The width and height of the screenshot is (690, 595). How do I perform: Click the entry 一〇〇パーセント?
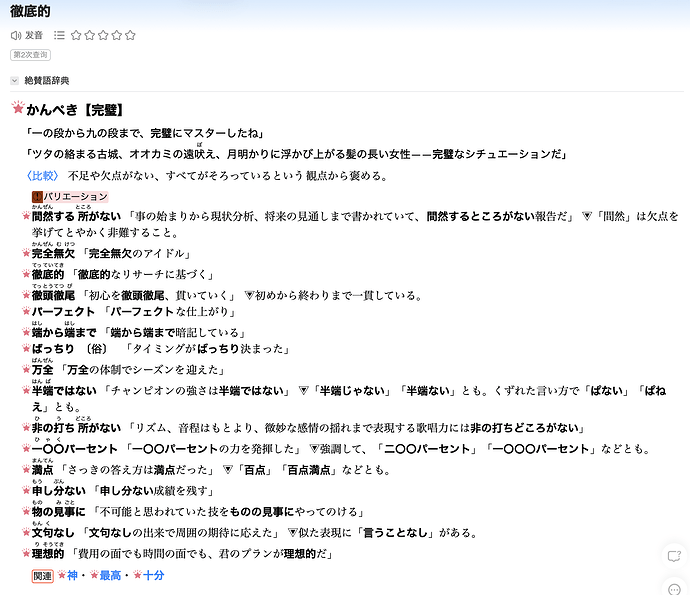74,449
